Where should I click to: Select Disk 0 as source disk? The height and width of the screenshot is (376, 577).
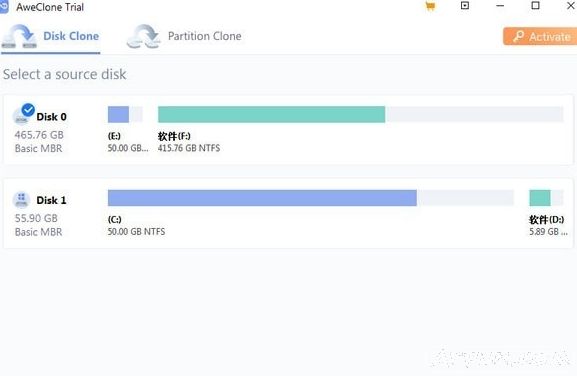[x=288, y=130]
